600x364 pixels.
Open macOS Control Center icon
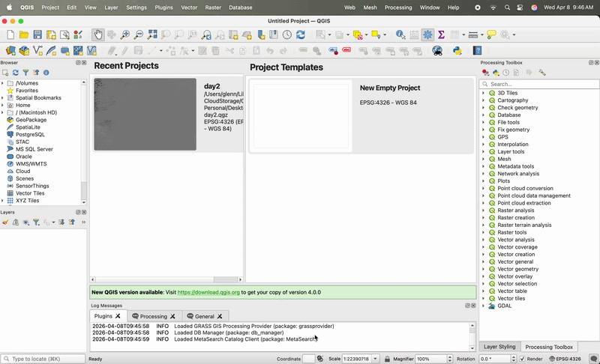pos(520,7)
